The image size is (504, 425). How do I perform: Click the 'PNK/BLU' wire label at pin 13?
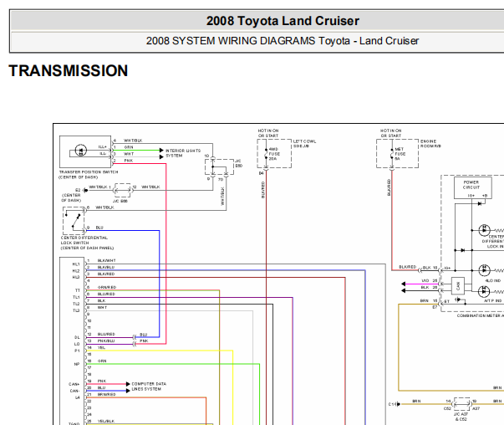click(106, 341)
